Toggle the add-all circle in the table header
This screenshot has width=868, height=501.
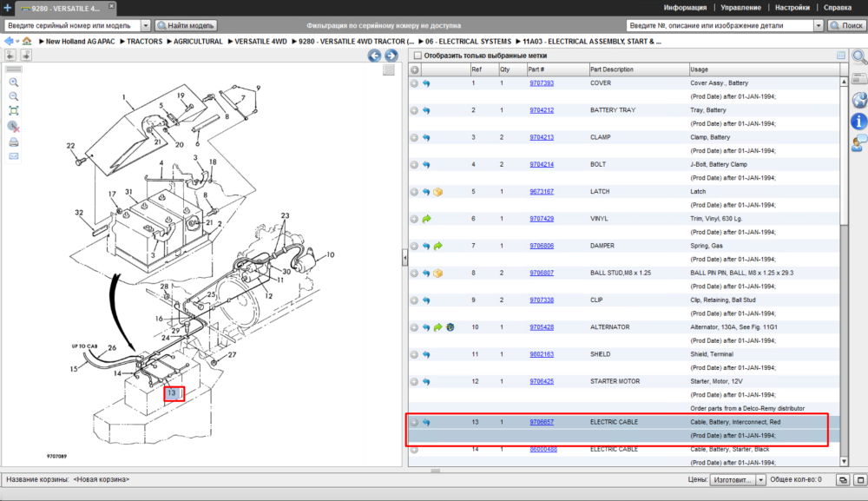point(415,69)
